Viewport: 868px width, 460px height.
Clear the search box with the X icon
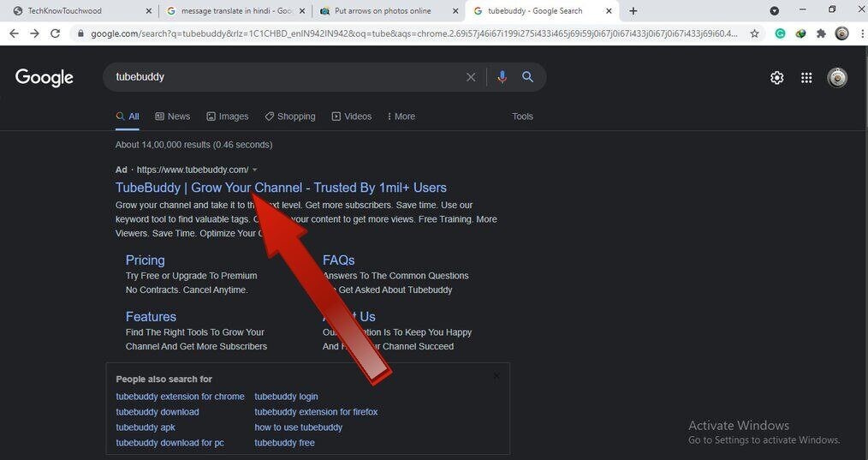471,77
